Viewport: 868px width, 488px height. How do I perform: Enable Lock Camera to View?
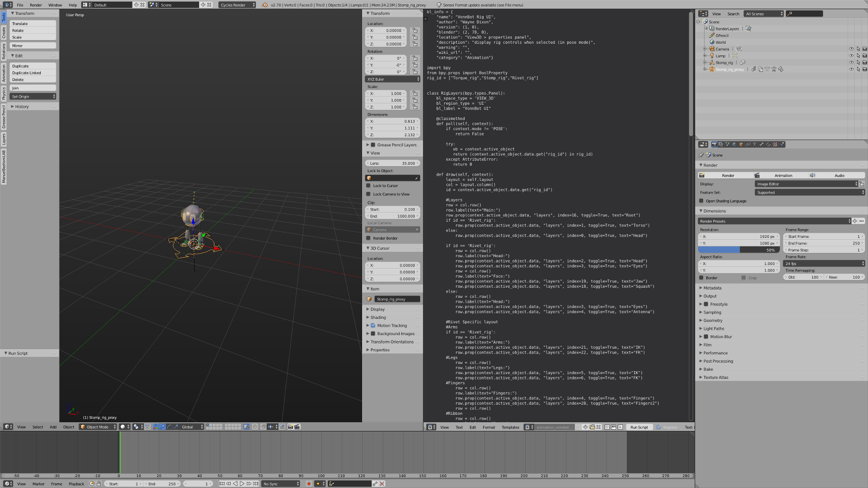click(370, 194)
